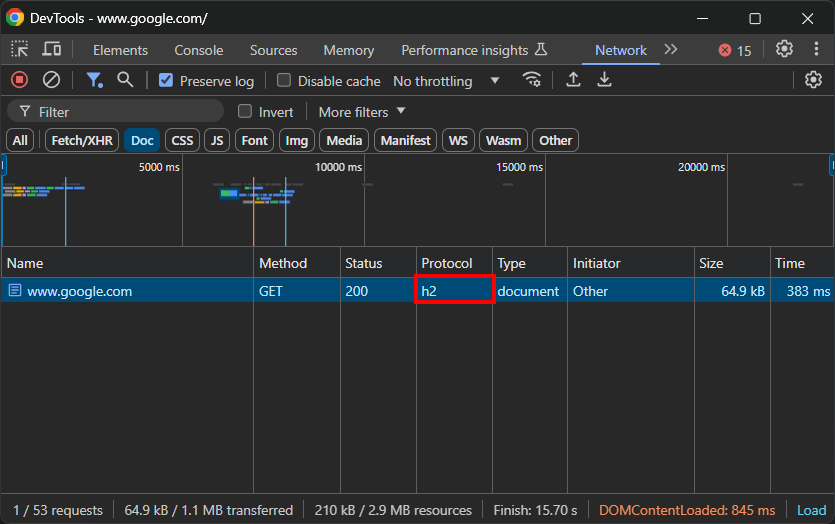Screen dimensions: 835x524
Task: Open the Network panel settings gear
Action: 813,80
